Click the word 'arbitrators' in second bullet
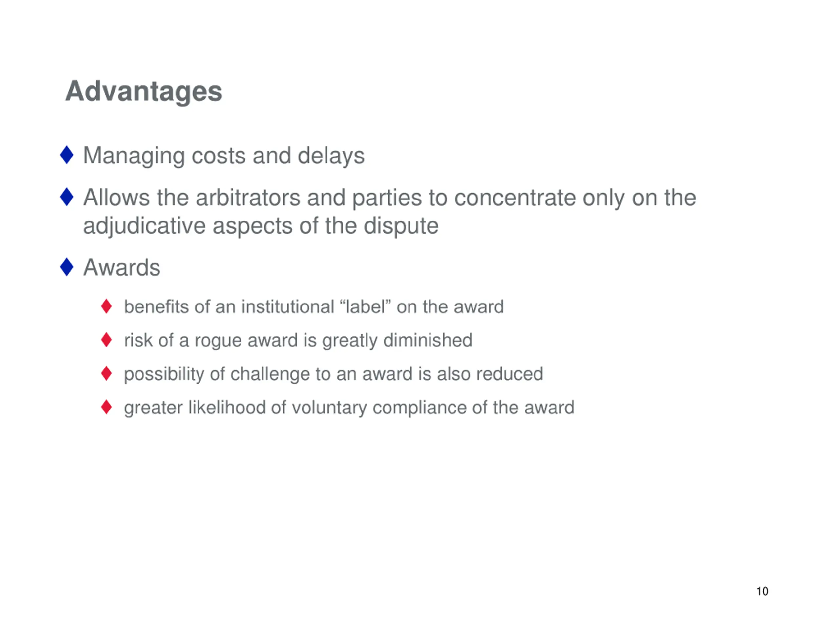This screenshot has width=840, height=630. pos(248,198)
